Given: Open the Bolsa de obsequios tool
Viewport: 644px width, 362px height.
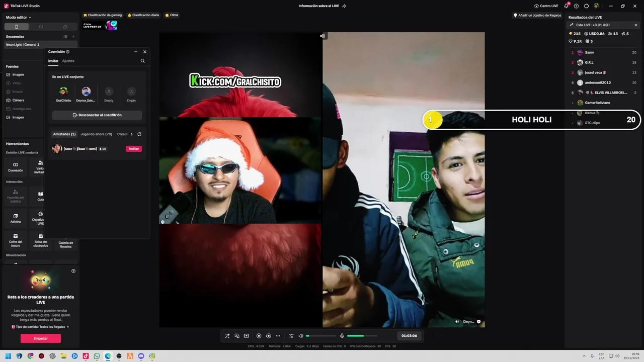Looking at the screenshot, I should point(41,239).
